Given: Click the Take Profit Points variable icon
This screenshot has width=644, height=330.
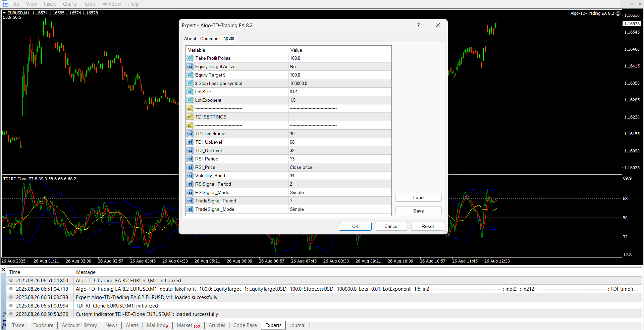Looking at the screenshot, I should (190, 58).
